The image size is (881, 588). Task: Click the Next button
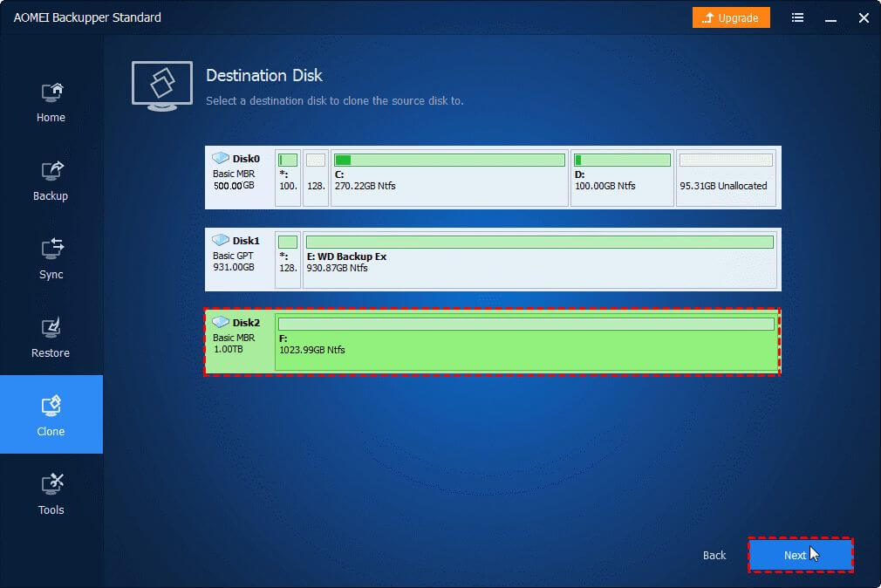coord(800,555)
